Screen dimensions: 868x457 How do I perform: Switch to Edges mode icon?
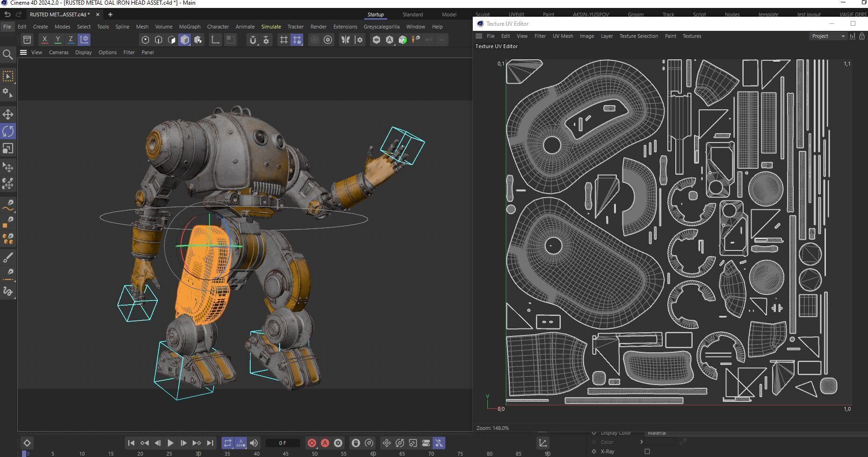[159, 40]
